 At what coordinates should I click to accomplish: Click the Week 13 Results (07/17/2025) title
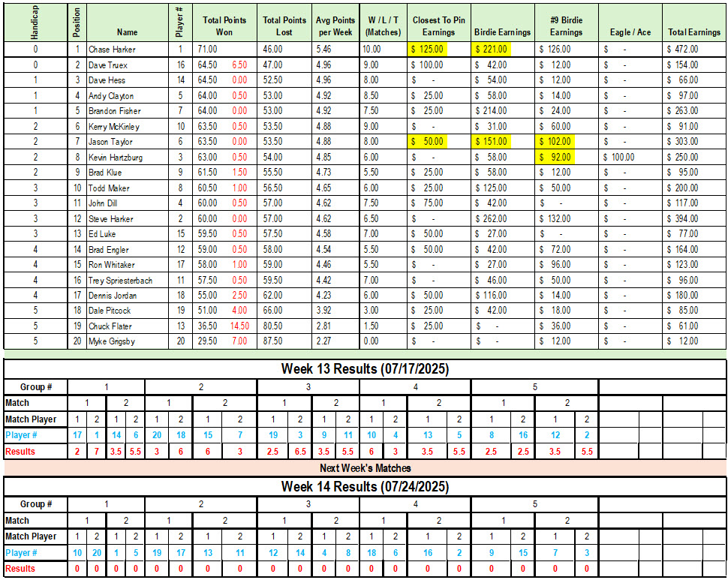point(364,369)
